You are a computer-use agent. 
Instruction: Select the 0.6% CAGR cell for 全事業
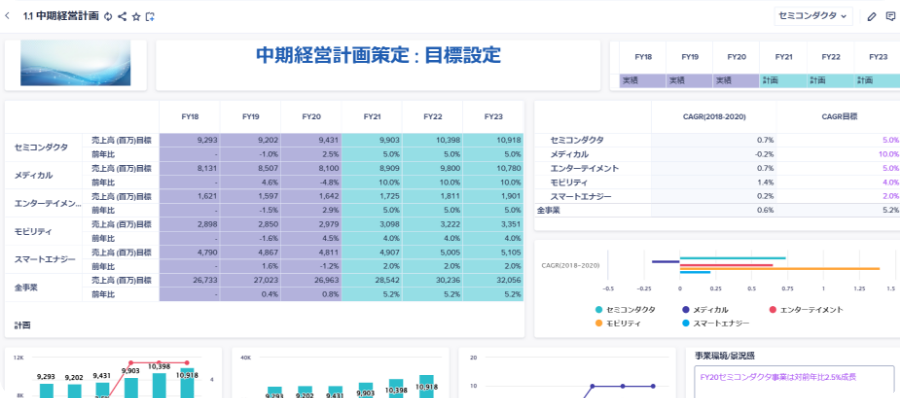714,210
